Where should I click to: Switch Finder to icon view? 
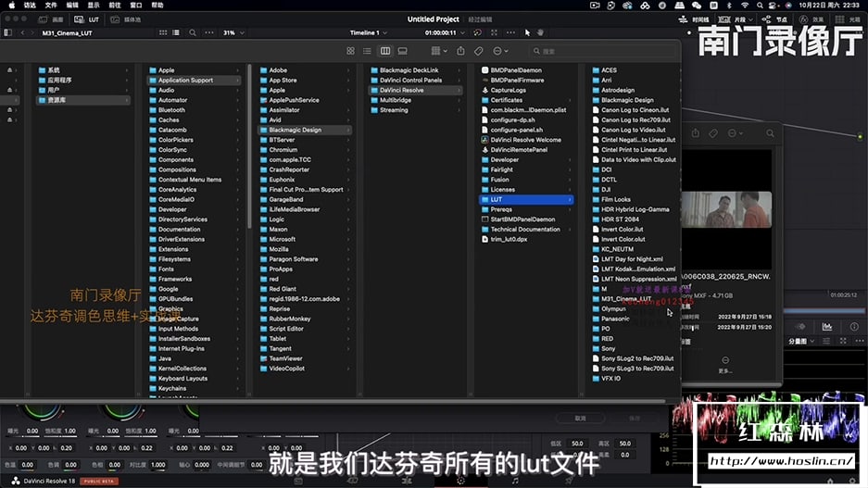click(349, 50)
